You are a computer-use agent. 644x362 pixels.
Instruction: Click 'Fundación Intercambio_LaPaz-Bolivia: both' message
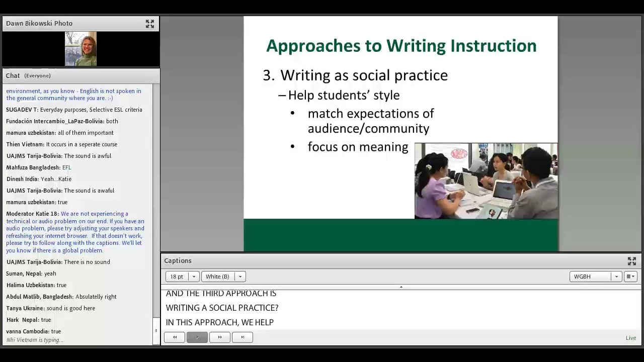[x=62, y=121]
